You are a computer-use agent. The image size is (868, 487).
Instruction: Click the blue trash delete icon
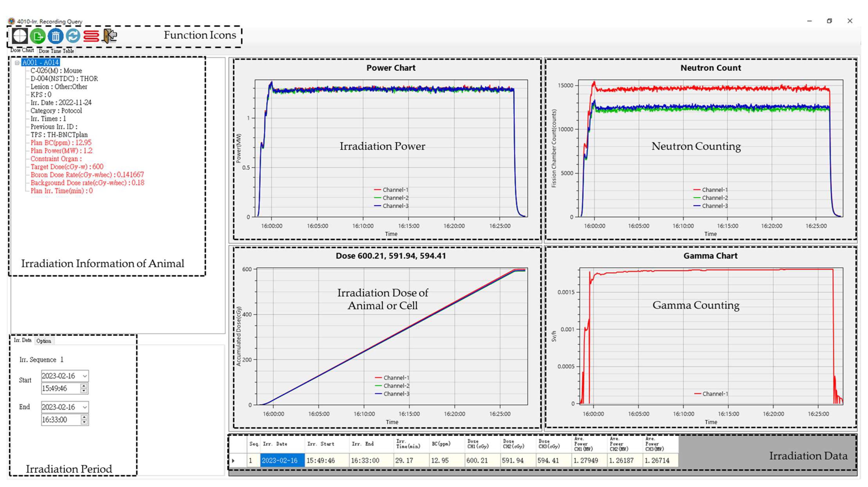coord(56,36)
